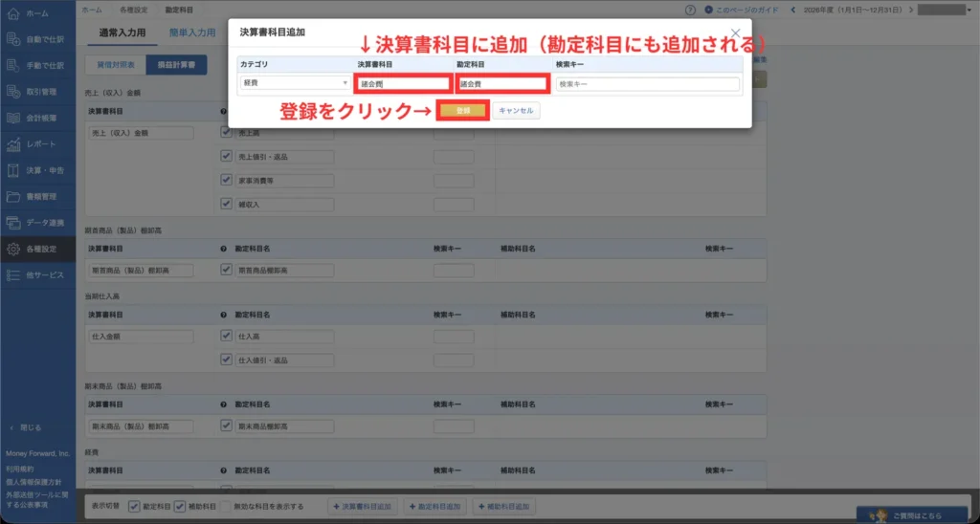Image resolution: width=980 pixels, height=524 pixels.
Task: Click the ご質問はこちら support widget
Action: (x=911, y=515)
